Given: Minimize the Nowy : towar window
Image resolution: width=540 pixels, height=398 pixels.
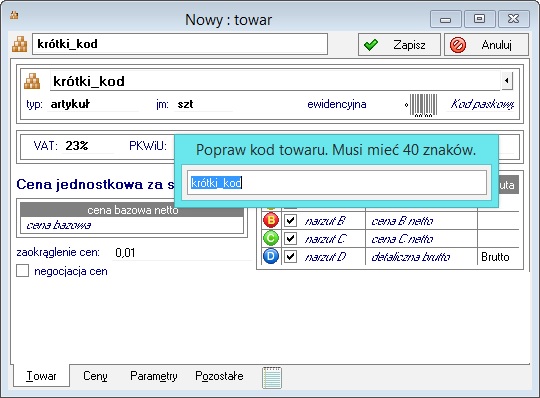Looking at the screenshot, I should tap(445, 19).
